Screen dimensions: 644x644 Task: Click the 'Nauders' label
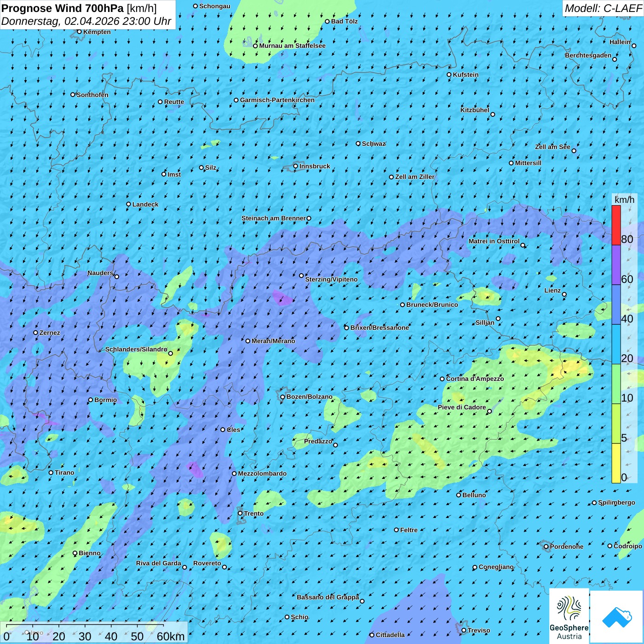coord(100,273)
